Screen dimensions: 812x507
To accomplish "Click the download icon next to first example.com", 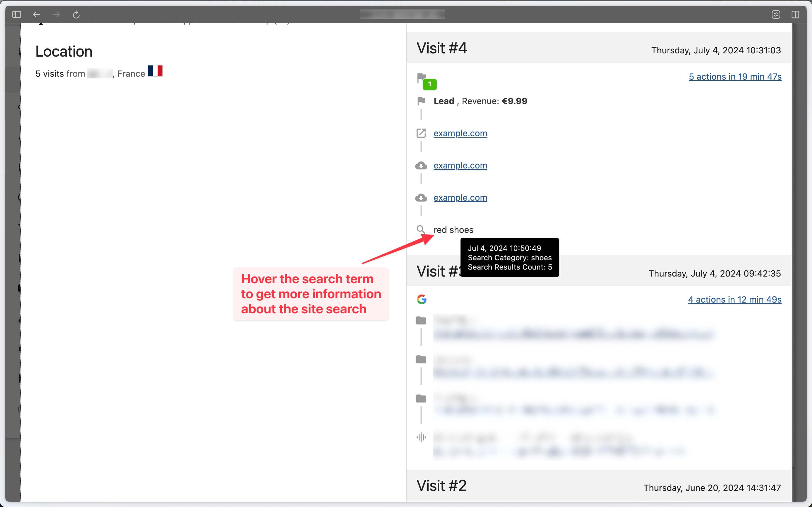I will click(x=421, y=165).
